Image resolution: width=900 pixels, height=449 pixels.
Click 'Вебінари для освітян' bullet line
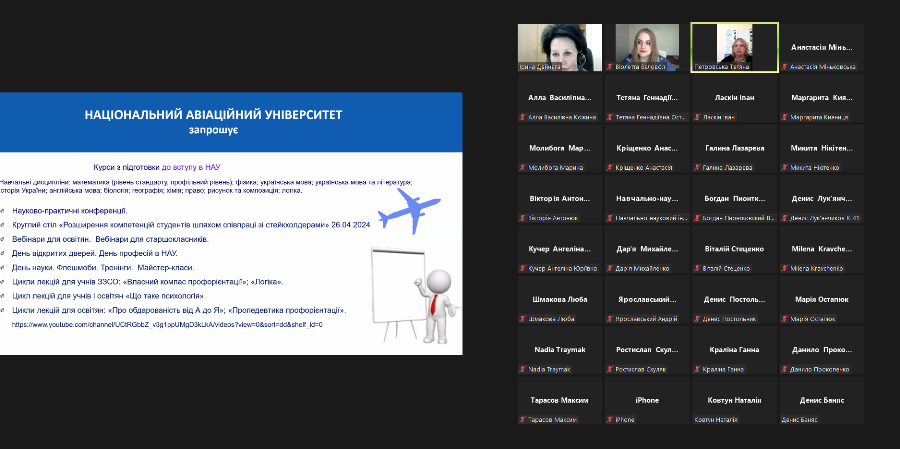(110, 239)
